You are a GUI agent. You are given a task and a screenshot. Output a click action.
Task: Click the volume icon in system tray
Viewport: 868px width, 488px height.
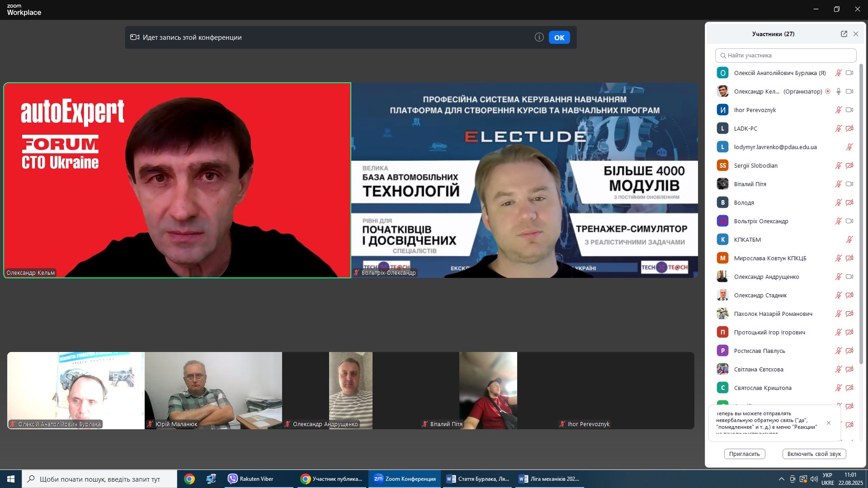pyautogui.click(x=814, y=479)
